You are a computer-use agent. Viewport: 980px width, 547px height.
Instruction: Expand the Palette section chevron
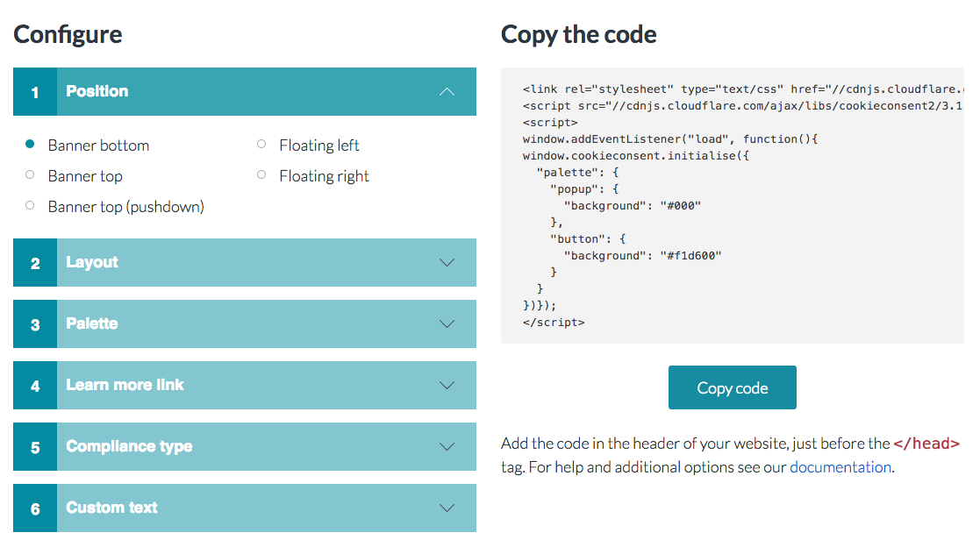click(x=447, y=323)
